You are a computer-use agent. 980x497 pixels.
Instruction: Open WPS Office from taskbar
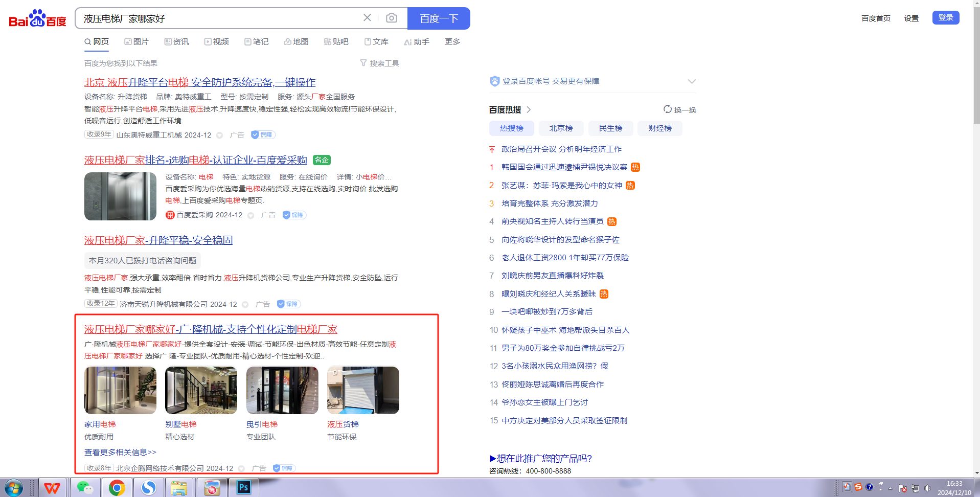pos(52,488)
